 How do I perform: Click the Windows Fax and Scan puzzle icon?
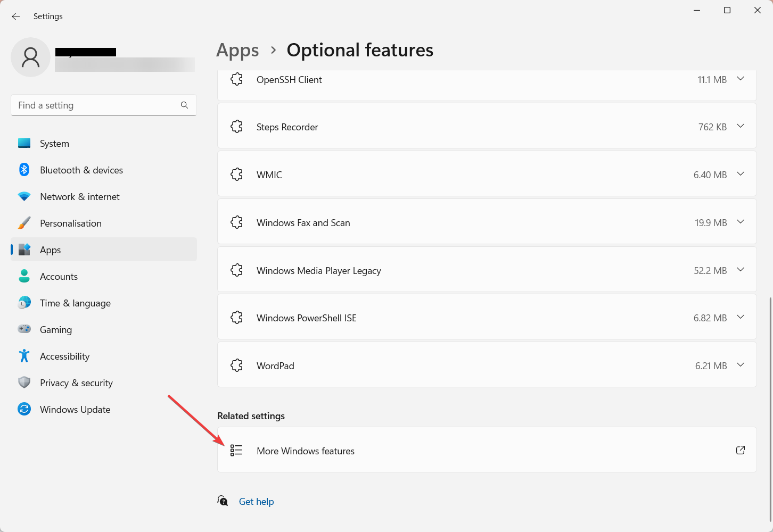[x=237, y=222]
